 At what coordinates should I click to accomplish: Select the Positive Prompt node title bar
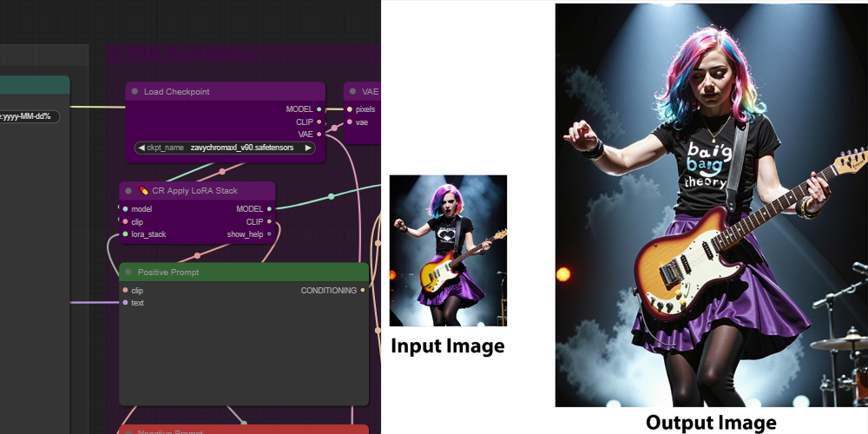pos(244,273)
